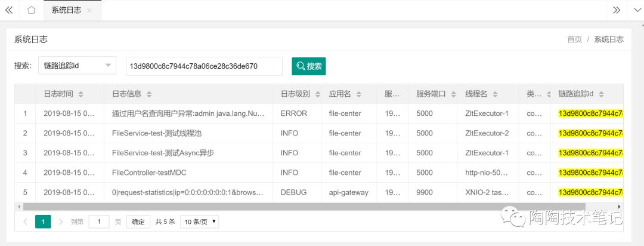Go to the home tab icon

(31, 10)
